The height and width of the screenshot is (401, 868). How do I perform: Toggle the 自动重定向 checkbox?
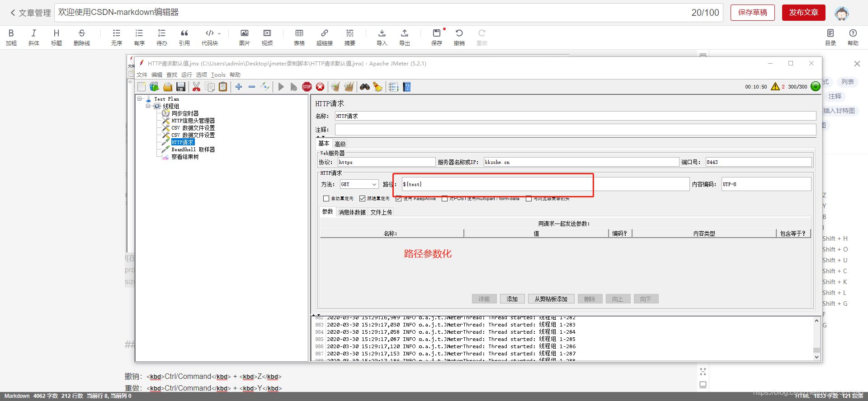[x=326, y=199]
